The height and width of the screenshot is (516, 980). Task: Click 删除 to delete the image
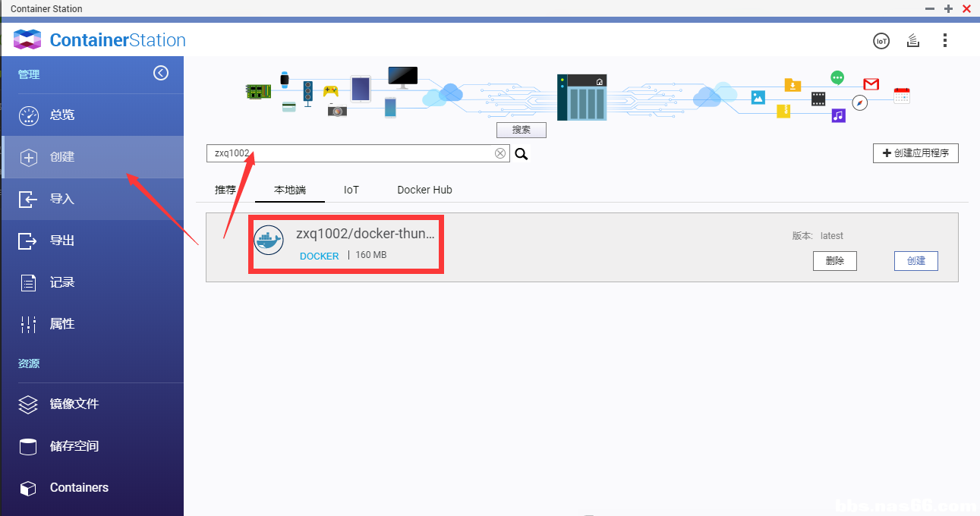point(834,261)
